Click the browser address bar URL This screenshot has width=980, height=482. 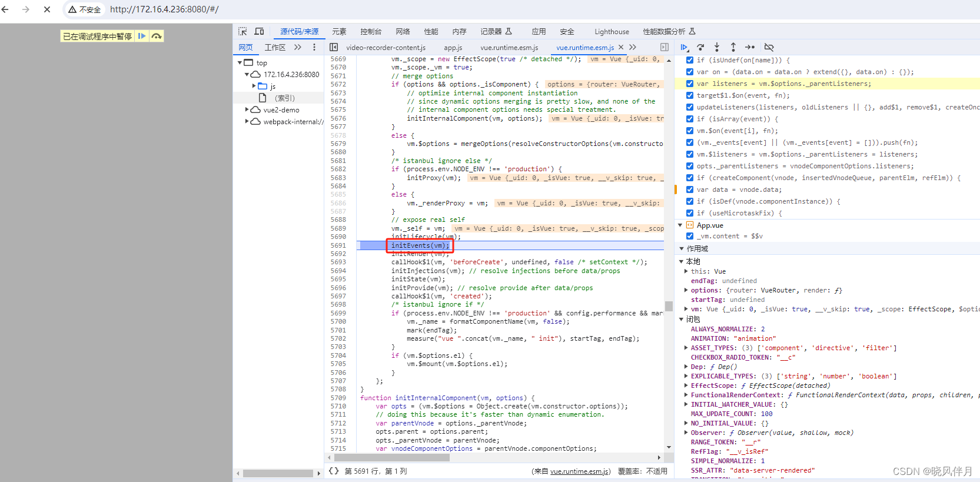(x=164, y=9)
